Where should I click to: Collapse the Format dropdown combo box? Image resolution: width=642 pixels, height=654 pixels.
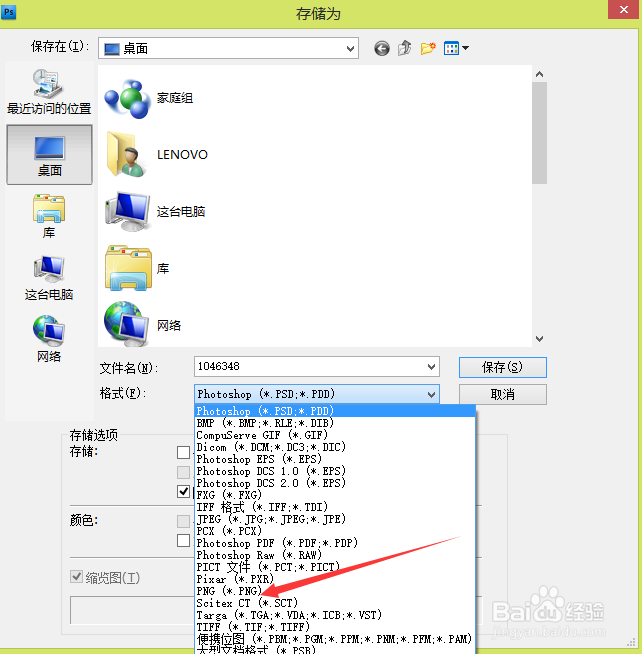pos(317,394)
